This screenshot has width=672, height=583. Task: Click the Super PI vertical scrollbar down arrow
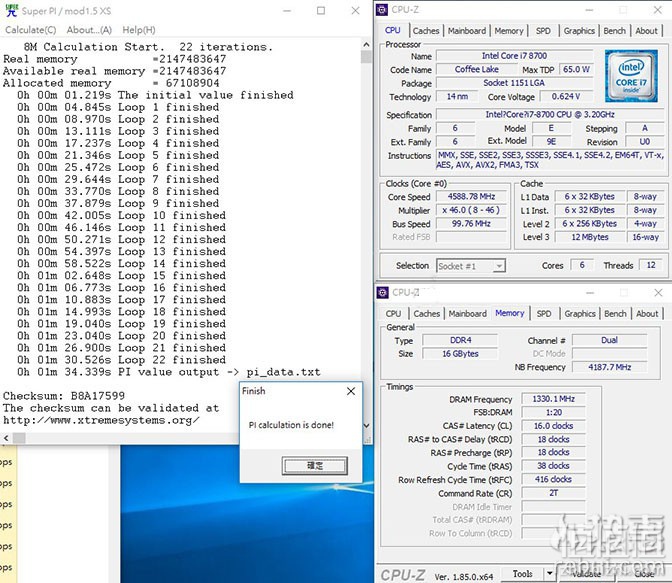[366, 426]
